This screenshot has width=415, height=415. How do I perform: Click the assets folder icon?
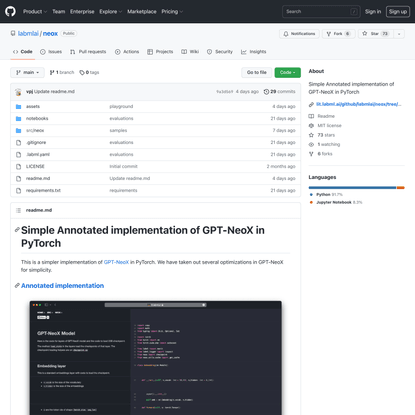[19, 107]
